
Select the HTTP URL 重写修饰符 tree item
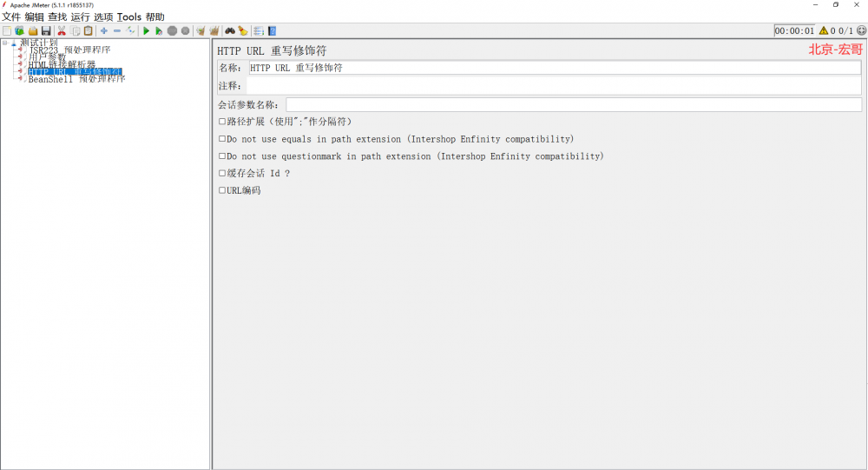point(75,72)
